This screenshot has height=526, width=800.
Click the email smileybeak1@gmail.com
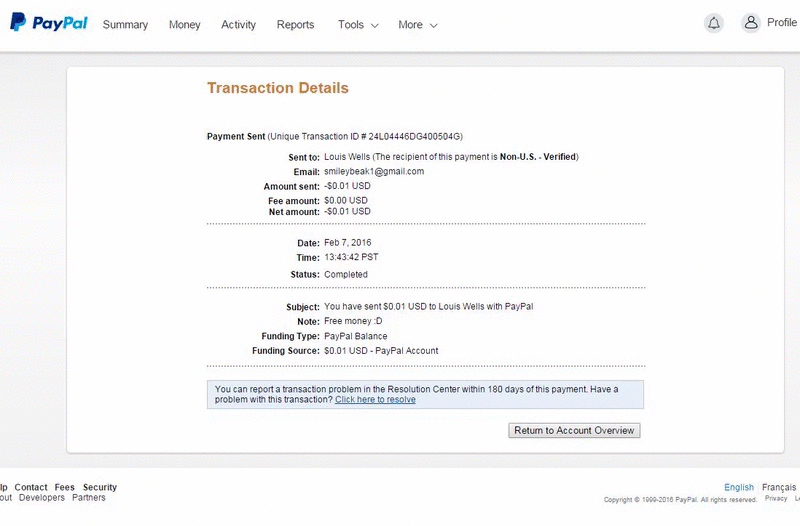[x=374, y=171]
